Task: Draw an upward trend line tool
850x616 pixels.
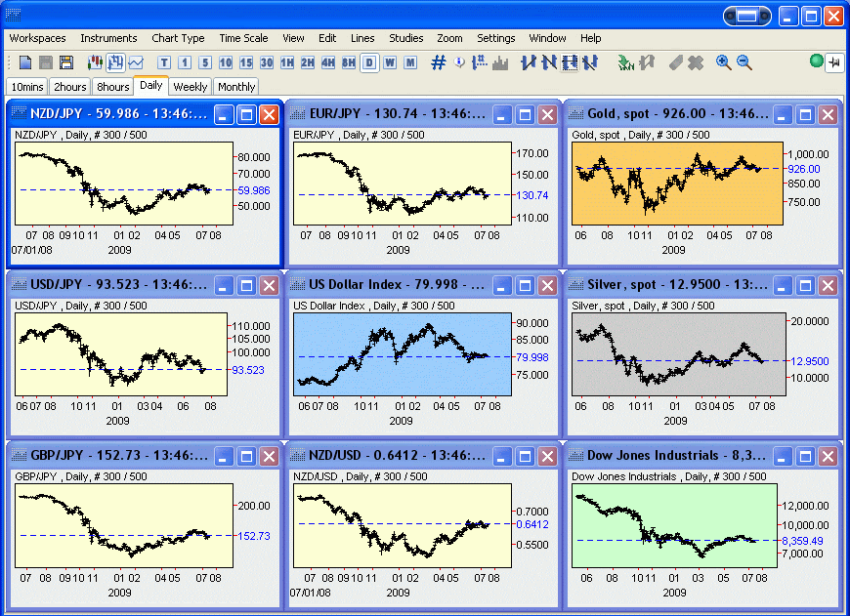Action: (x=529, y=62)
